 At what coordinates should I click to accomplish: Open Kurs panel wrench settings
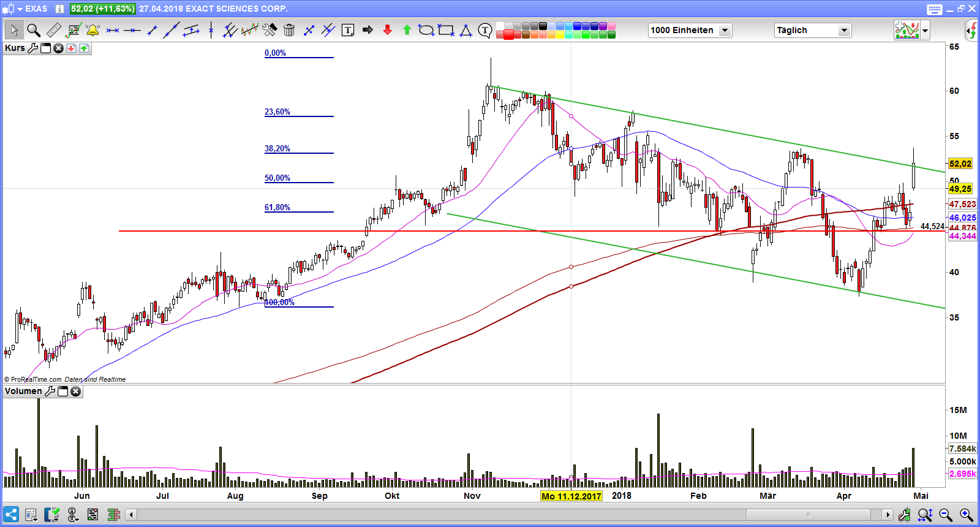click(x=33, y=48)
